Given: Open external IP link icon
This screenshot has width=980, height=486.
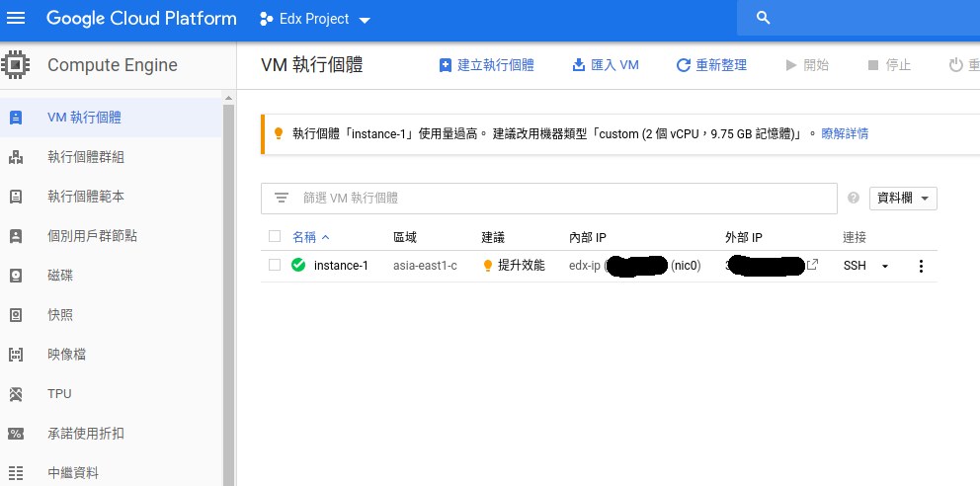Looking at the screenshot, I should point(812,265).
